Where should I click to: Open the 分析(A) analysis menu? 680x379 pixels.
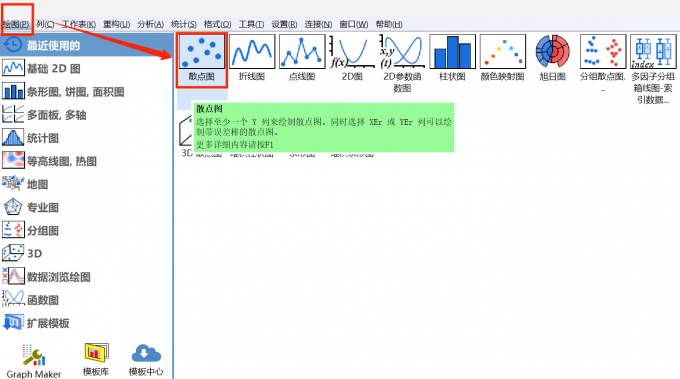(150, 24)
